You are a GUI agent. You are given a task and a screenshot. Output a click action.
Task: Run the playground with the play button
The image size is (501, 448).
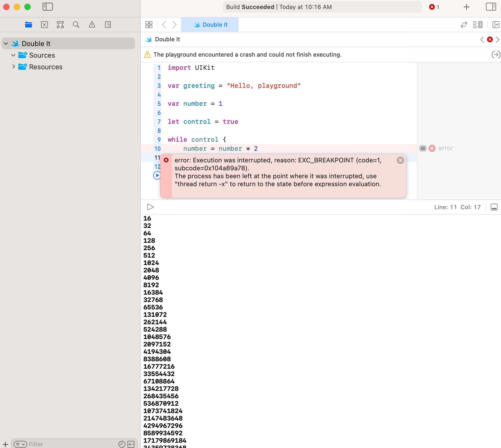(x=151, y=207)
